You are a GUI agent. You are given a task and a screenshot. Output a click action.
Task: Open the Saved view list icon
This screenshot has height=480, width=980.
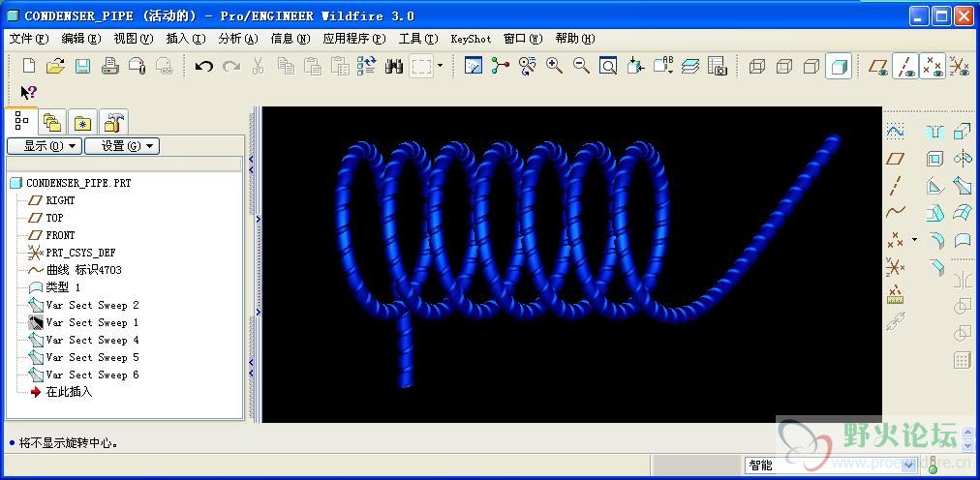[x=662, y=66]
